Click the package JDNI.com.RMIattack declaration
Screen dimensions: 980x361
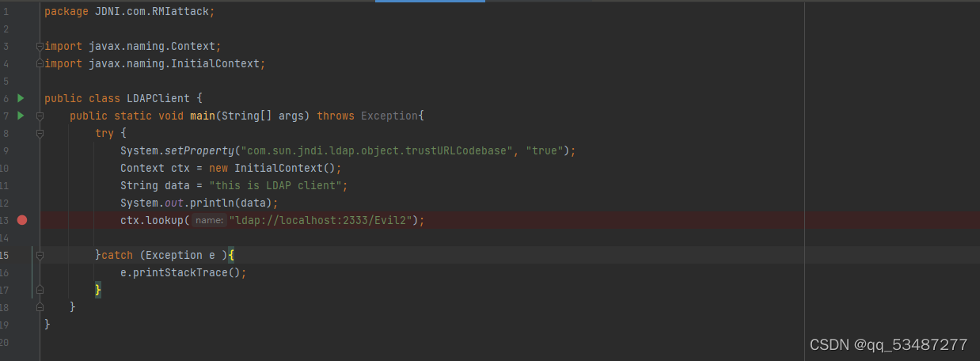[129, 11]
